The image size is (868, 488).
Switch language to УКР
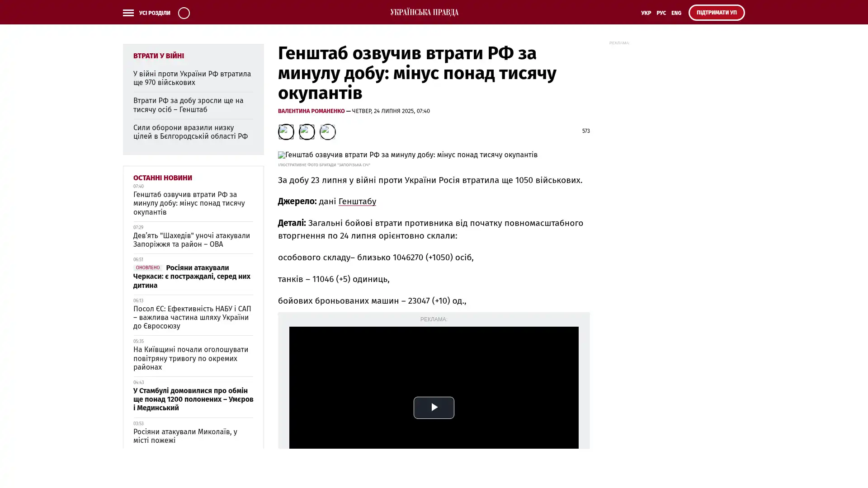pyautogui.click(x=646, y=13)
